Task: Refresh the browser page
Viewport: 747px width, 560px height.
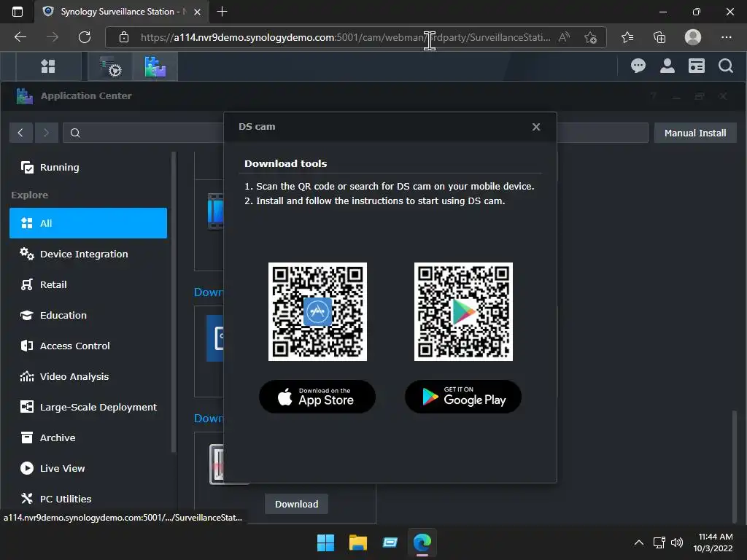Action: coord(85,37)
